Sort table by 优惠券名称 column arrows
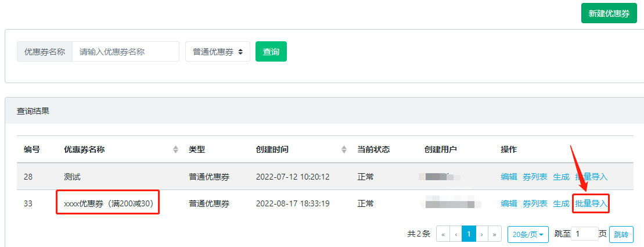Viewport: 644px width, 247px height. pos(175,149)
